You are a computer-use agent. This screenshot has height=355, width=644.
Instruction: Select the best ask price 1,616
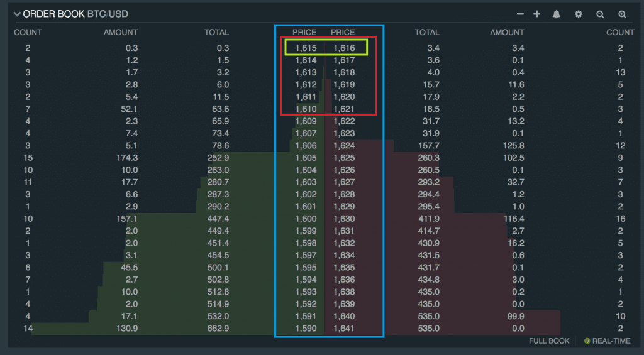[344, 48]
